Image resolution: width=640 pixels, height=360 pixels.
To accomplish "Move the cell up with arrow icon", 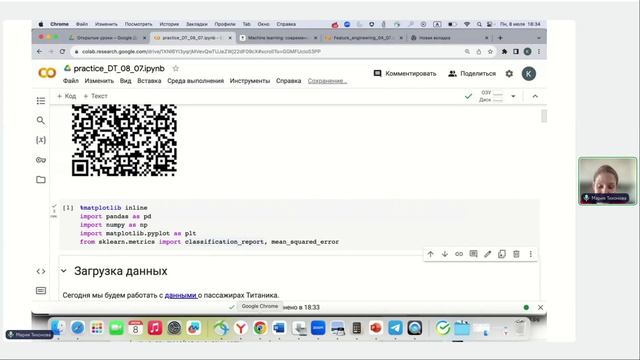I will tap(430, 254).
